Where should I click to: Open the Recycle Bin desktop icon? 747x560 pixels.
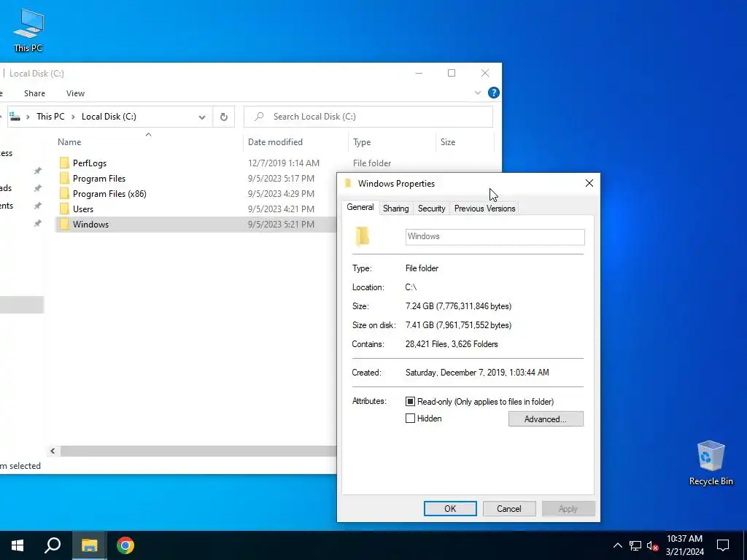tap(711, 463)
